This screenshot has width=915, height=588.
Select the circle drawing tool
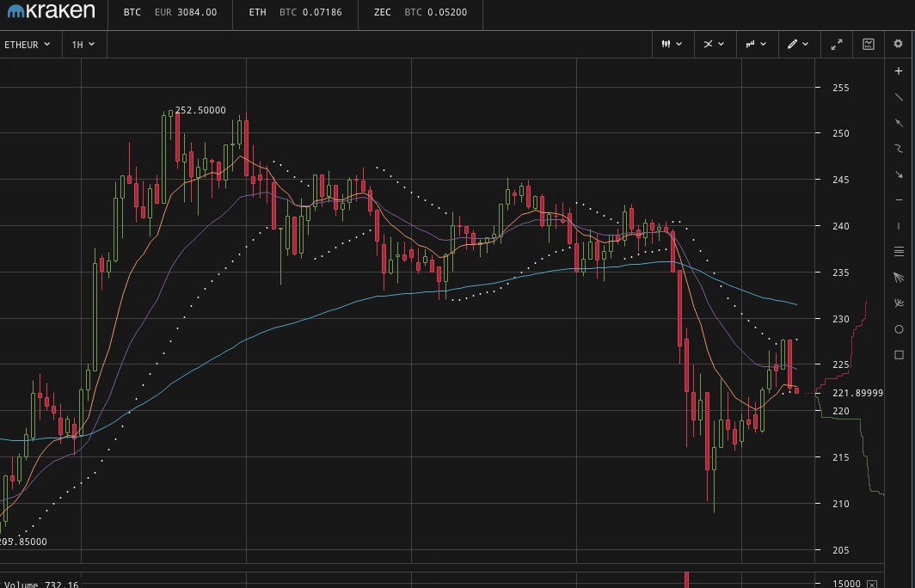pyautogui.click(x=899, y=329)
